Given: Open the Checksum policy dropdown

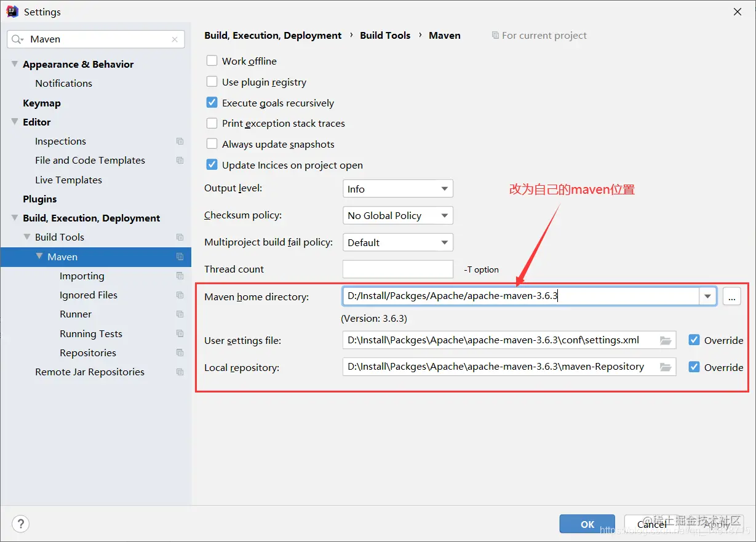Looking at the screenshot, I should 398,215.
